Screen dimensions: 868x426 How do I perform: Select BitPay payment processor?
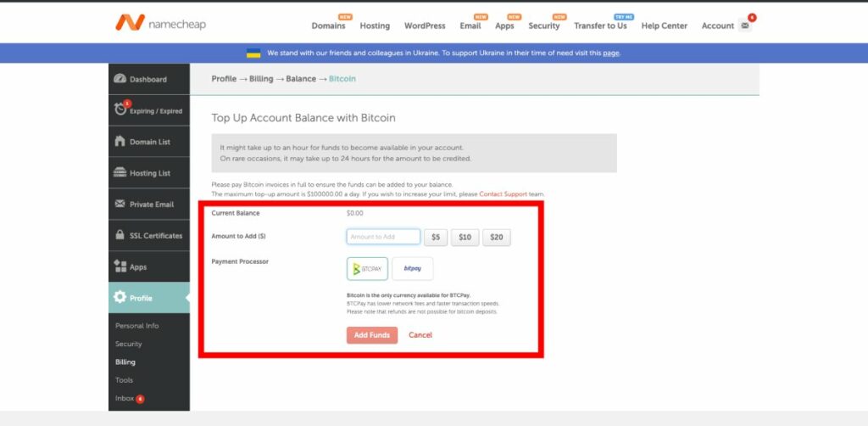click(413, 269)
